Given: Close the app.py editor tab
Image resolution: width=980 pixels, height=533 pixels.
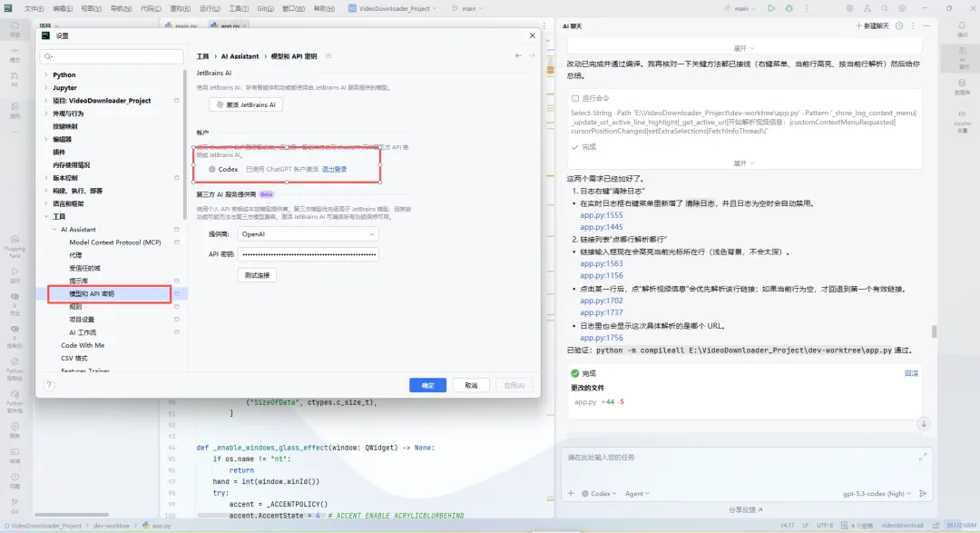Looking at the screenshot, I should (x=244, y=25).
